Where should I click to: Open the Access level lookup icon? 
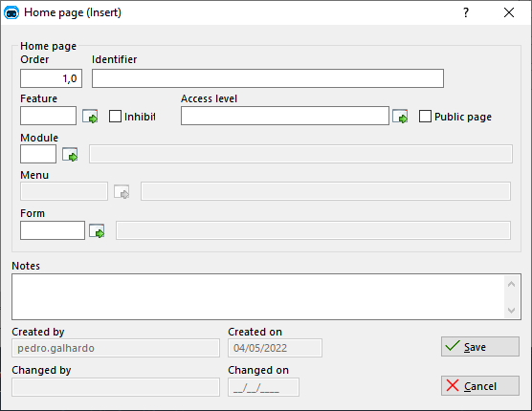pyautogui.click(x=400, y=117)
